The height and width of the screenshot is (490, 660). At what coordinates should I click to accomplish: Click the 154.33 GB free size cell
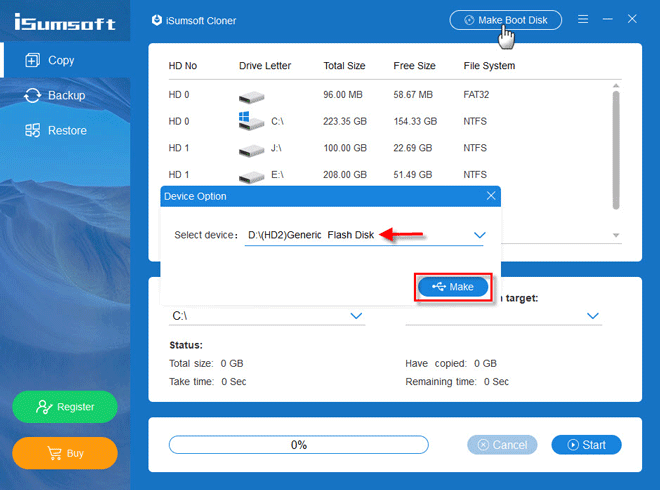click(x=415, y=121)
